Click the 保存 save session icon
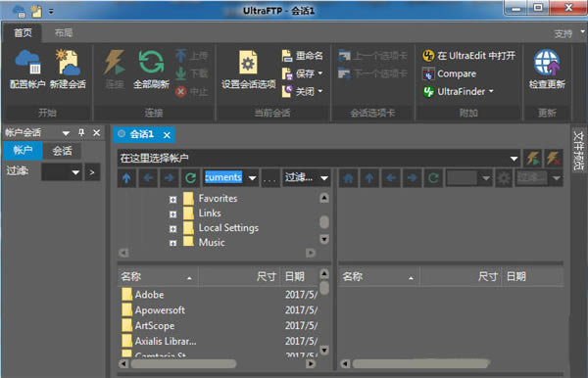The height and width of the screenshot is (378, 588). [287, 73]
